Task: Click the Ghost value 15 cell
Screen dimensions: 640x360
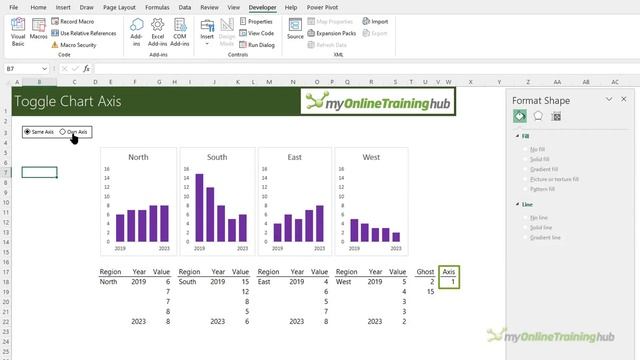Action: tap(425, 291)
